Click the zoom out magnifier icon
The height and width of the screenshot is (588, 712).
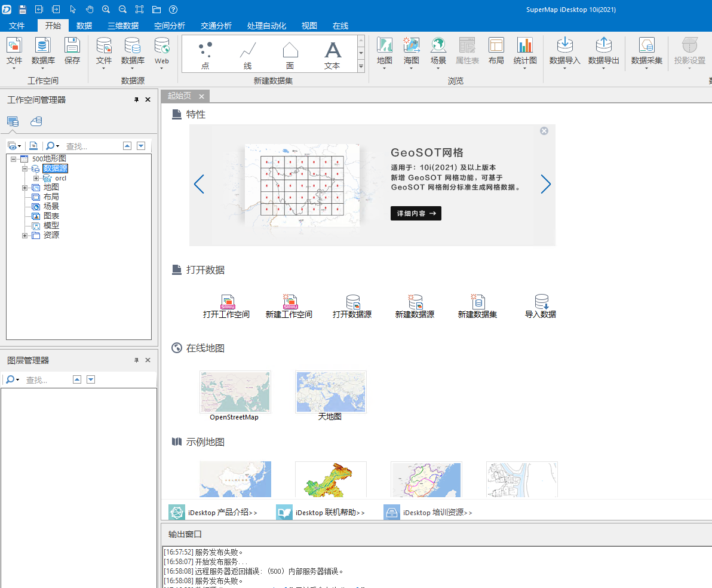pos(122,10)
